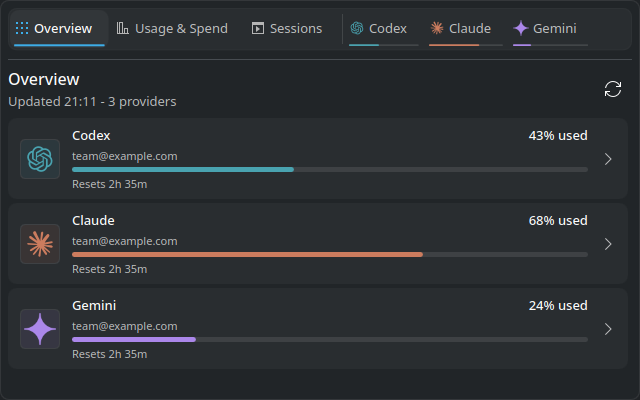Open the Sessions tab

(x=287, y=29)
